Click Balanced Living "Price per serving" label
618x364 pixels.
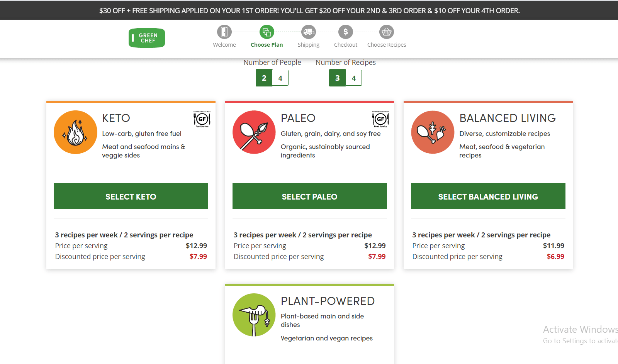[x=438, y=246]
